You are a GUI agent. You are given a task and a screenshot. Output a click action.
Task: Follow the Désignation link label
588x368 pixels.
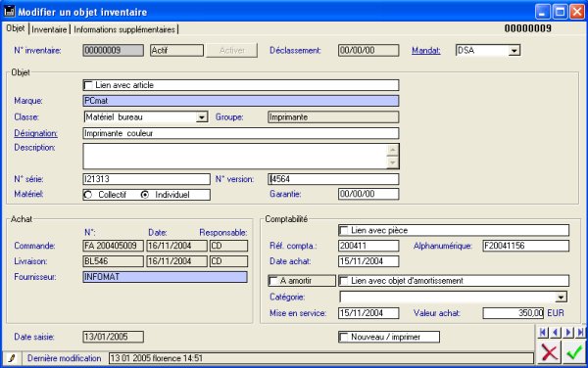click(x=35, y=133)
